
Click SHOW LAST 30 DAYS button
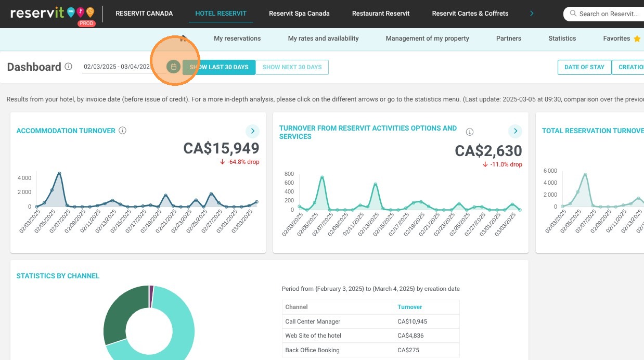point(219,67)
